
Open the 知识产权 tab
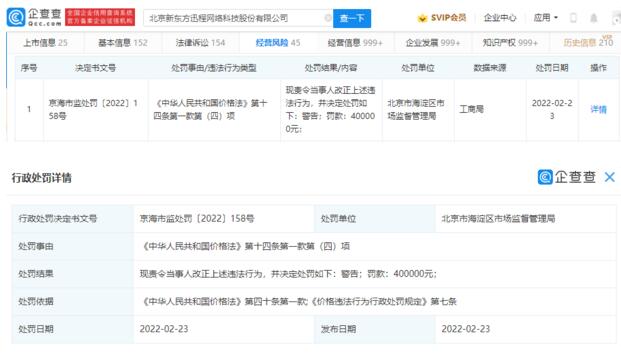coord(510,43)
